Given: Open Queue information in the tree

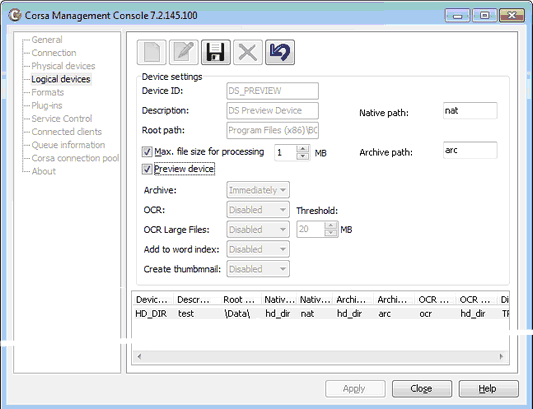Looking at the screenshot, I should tap(68, 145).
